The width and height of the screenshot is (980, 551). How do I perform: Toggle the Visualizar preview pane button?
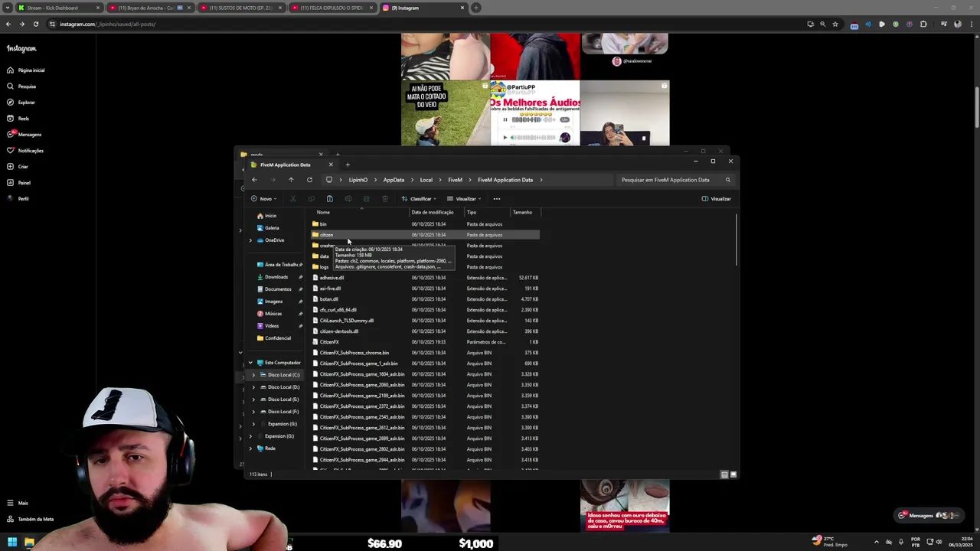click(x=716, y=199)
